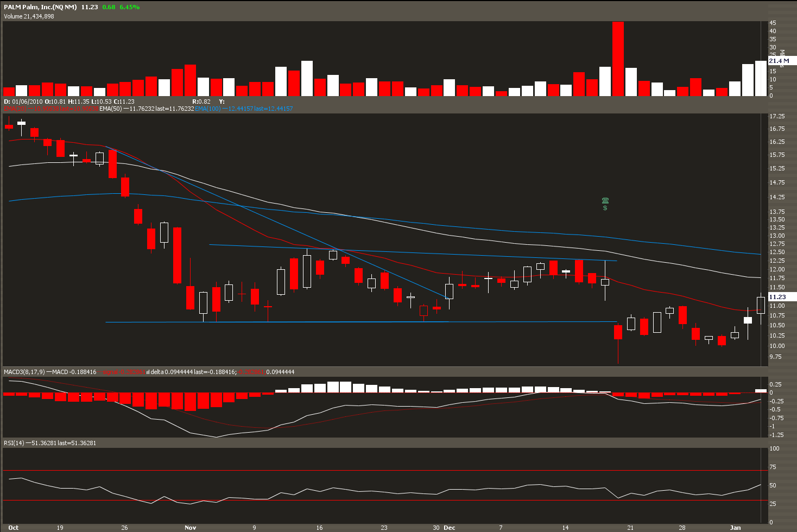Click the Volume 21,434,898 label
The height and width of the screenshot is (532, 797).
pos(29,16)
